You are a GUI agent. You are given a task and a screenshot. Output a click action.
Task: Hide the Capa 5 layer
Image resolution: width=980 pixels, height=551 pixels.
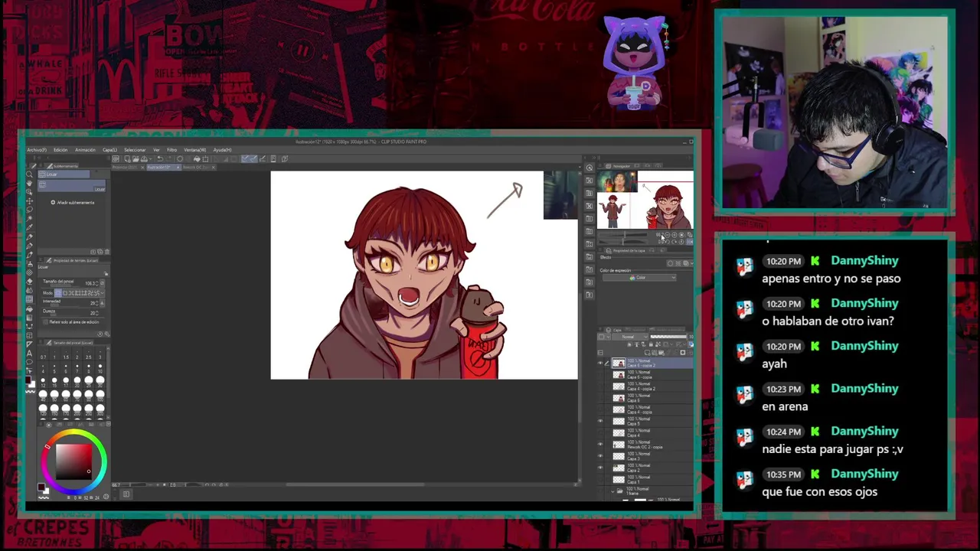[x=600, y=421]
